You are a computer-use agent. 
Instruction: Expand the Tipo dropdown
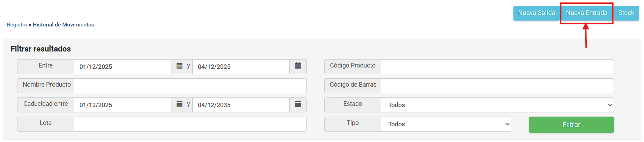pos(446,124)
